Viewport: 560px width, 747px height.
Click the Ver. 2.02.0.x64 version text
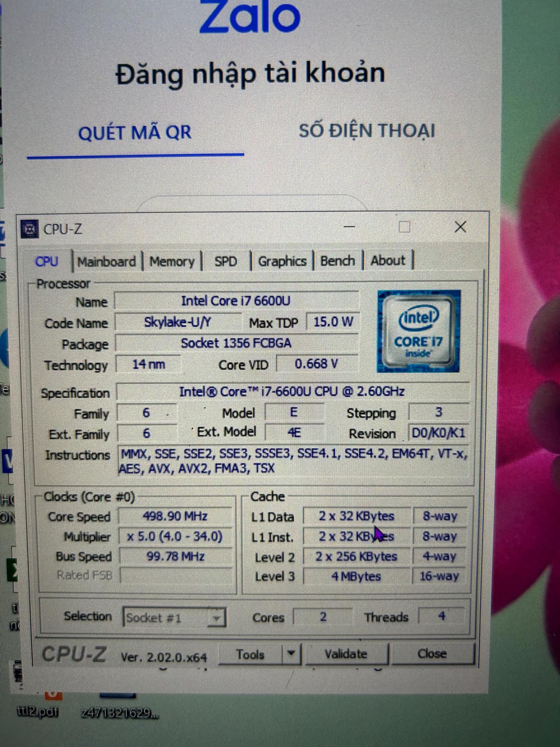point(164,658)
